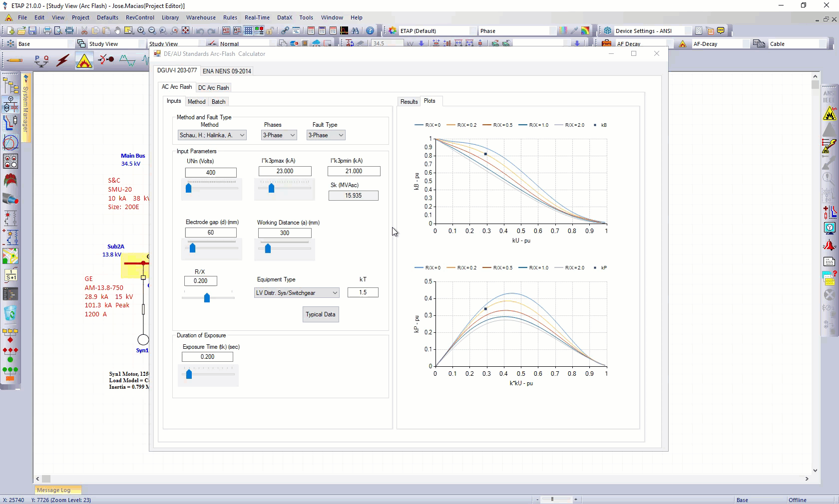Select the Edit mode pencil icon
Viewport: 839px width, 504px height.
(x=14, y=61)
